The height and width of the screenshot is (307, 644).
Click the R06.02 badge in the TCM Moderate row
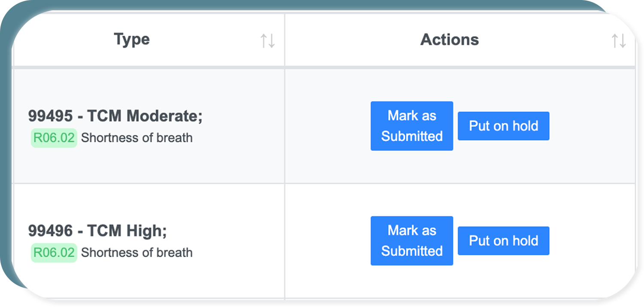(54, 138)
